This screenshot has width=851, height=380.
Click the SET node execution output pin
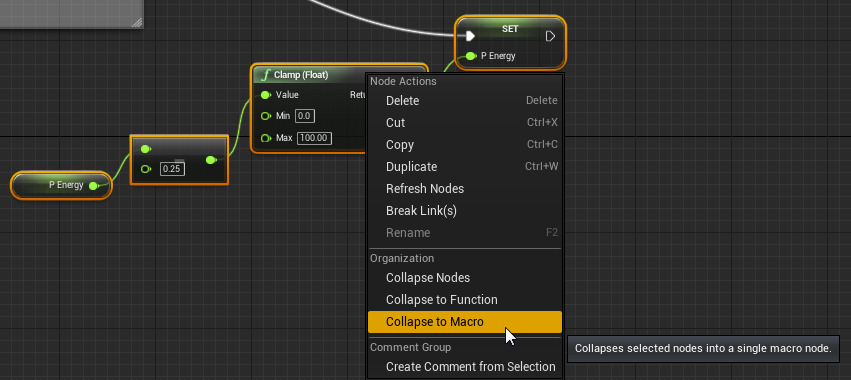click(x=550, y=36)
